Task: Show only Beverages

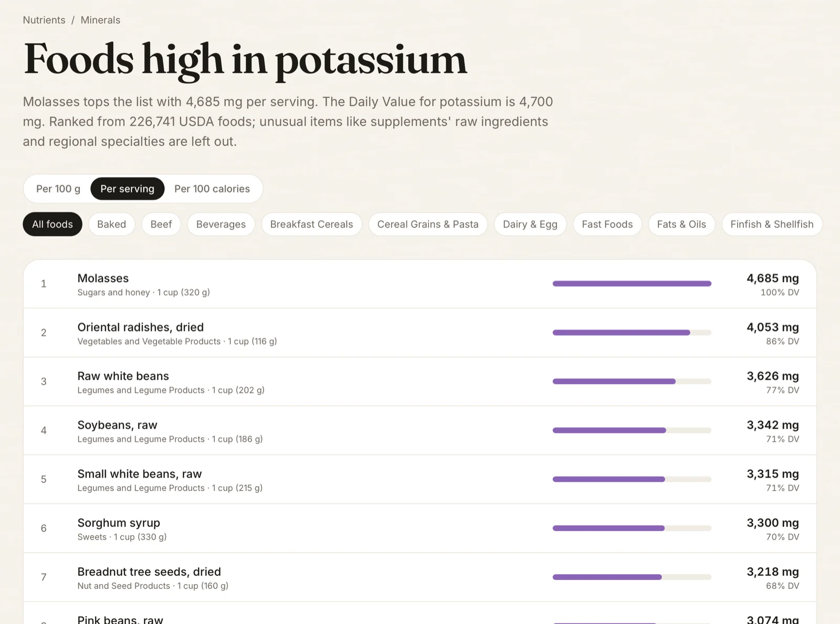Action: click(221, 224)
